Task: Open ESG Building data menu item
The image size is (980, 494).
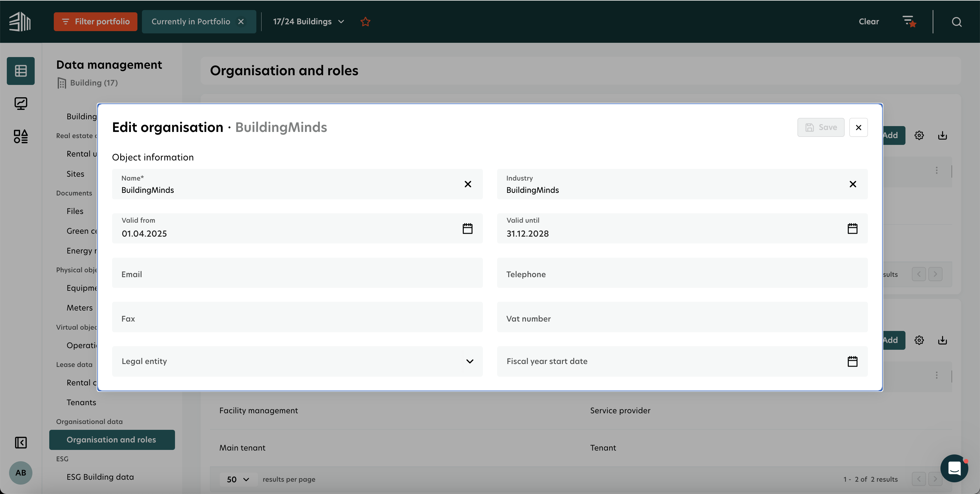Action: pyautogui.click(x=100, y=477)
